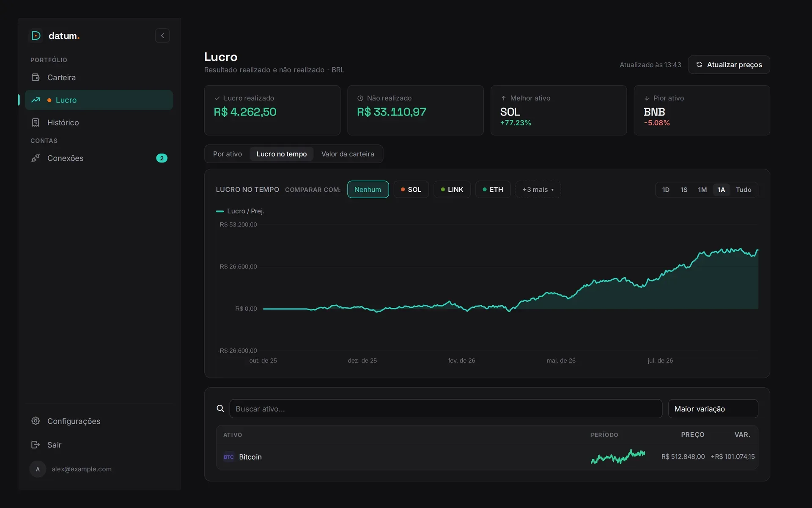This screenshot has height=508, width=812.
Task: Click the Lucro / Prej. legend color swatch
Action: [x=220, y=211]
